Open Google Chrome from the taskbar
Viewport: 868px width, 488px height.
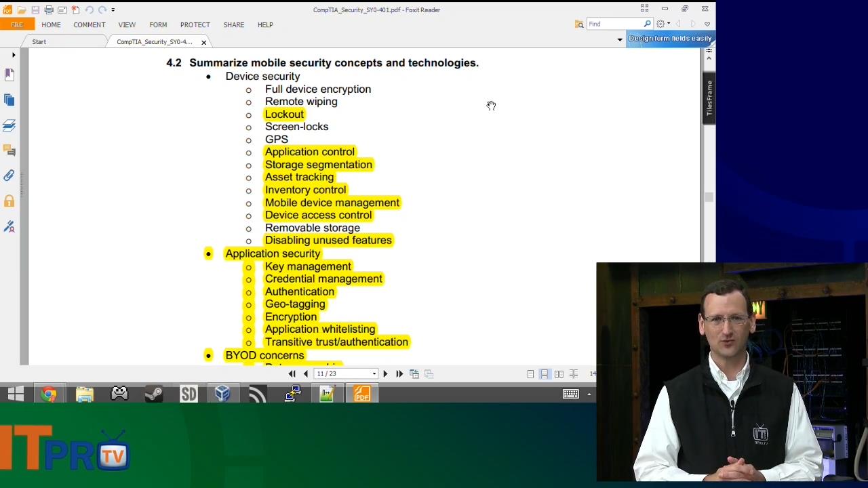50,394
